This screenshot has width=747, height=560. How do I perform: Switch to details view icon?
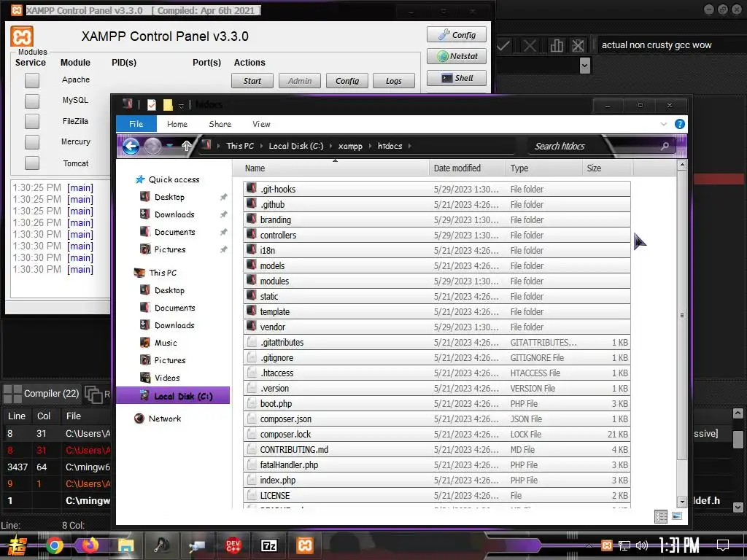click(x=661, y=517)
